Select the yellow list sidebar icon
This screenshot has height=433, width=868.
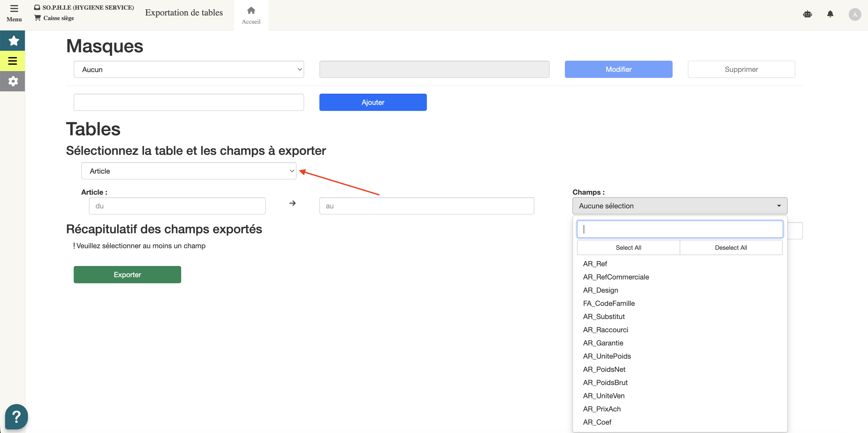coord(13,61)
